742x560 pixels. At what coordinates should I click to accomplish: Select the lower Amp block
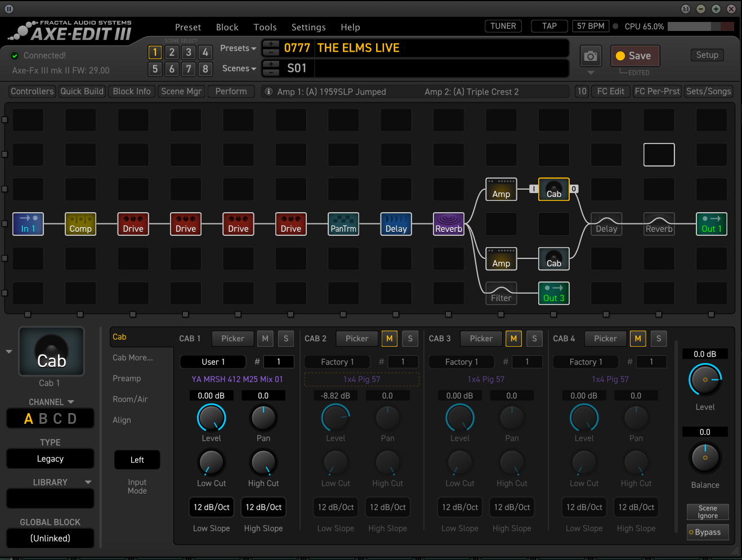point(501,258)
